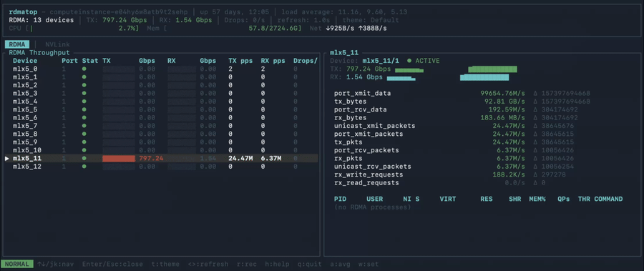Select the mlx5_9 device row
644x271 pixels.
tap(162, 142)
